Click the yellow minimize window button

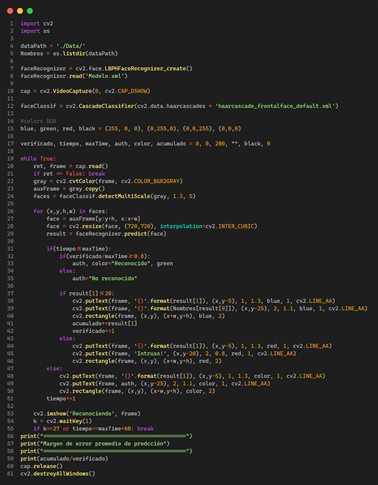[20, 11]
